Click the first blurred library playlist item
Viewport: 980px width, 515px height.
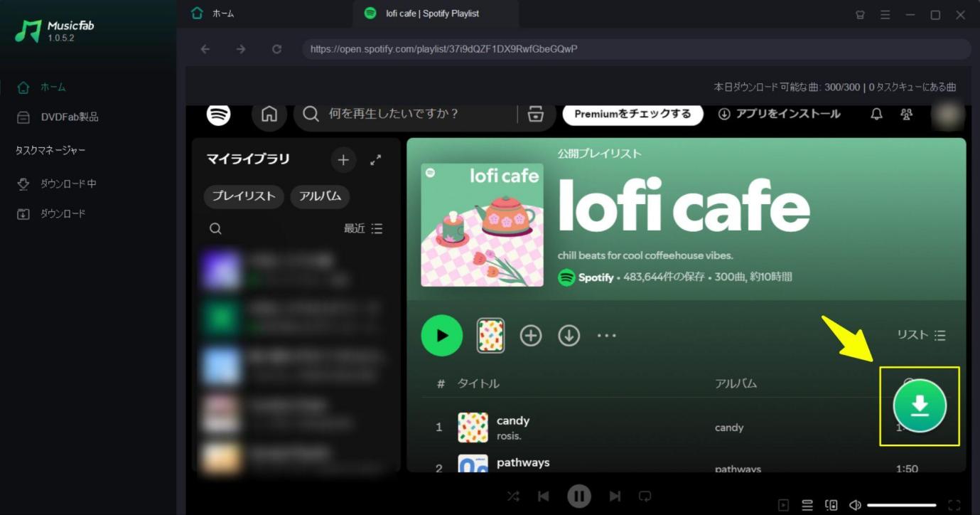coord(296,270)
